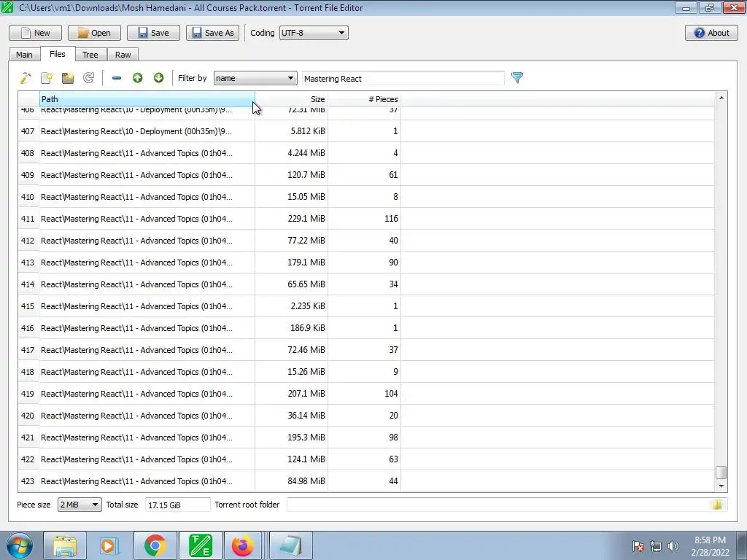This screenshot has height=560, width=747.
Task: Click the Action Center flag tray icon
Action: 638,546
